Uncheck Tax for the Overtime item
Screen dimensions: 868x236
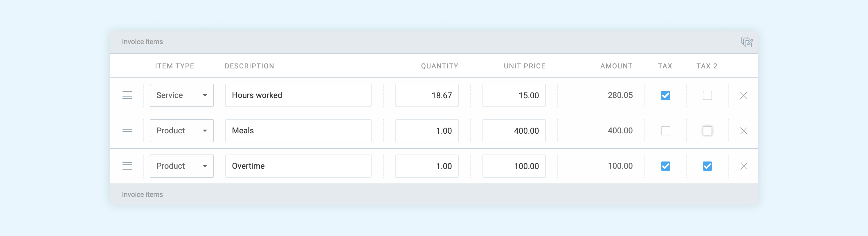pyautogui.click(x=665, y=166)
